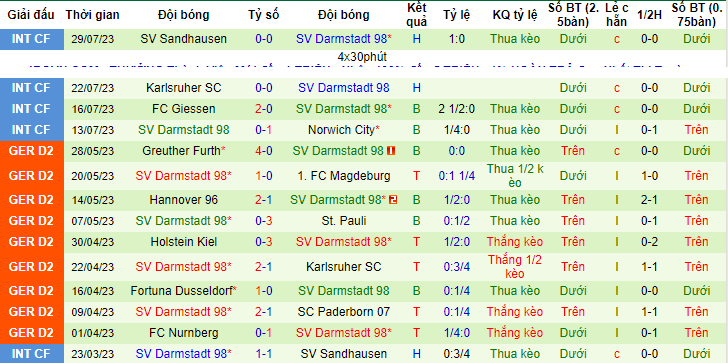728x363 pixels.
Task: Open INT CF league label dated 22/07/23
Action: (31, 88)
